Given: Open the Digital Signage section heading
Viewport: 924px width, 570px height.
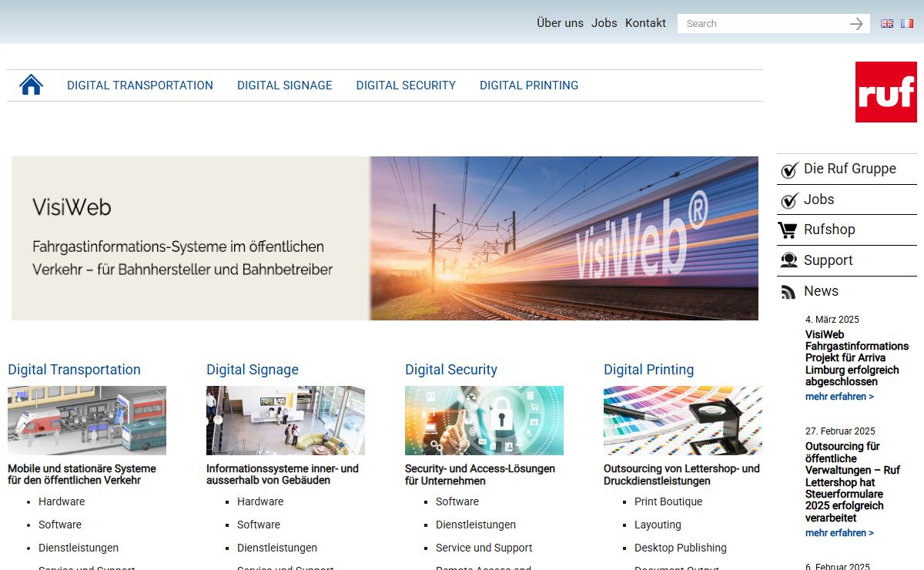Looking at the screenshot, I should pyautogui.click(x=253, y=370).
